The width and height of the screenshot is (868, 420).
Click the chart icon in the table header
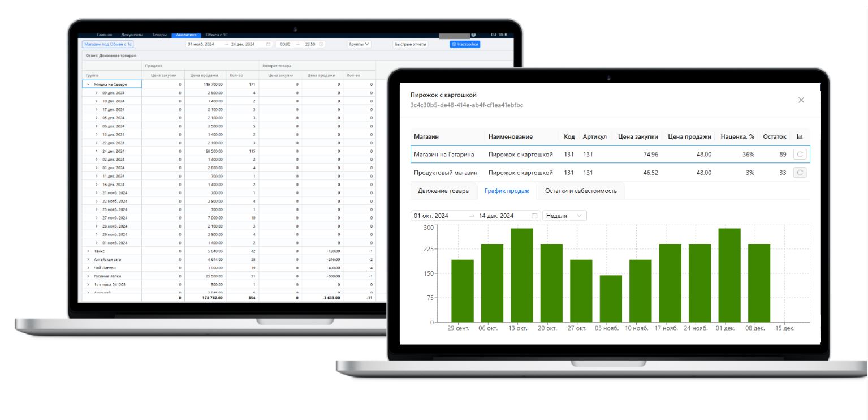click(x=800, y=137)
